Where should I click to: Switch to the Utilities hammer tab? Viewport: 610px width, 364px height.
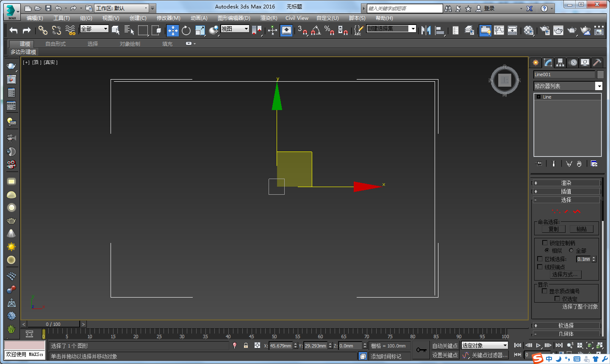click(x=597, y=63)
